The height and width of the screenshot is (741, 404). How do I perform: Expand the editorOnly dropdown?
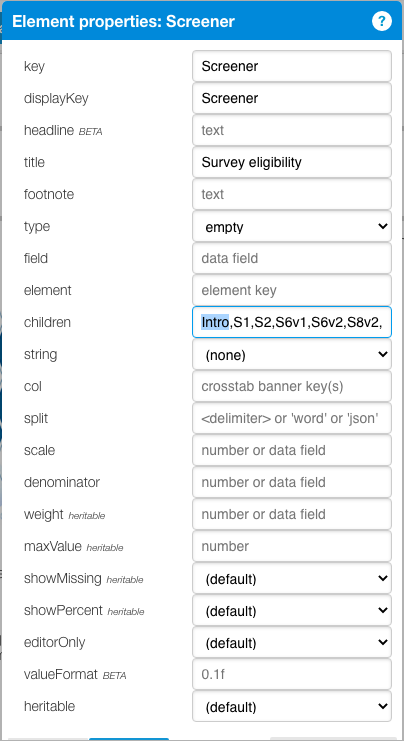292,643
